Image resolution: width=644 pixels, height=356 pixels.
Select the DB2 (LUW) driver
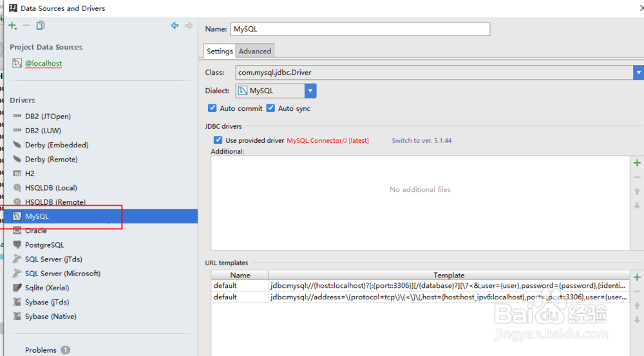[43, 131]
